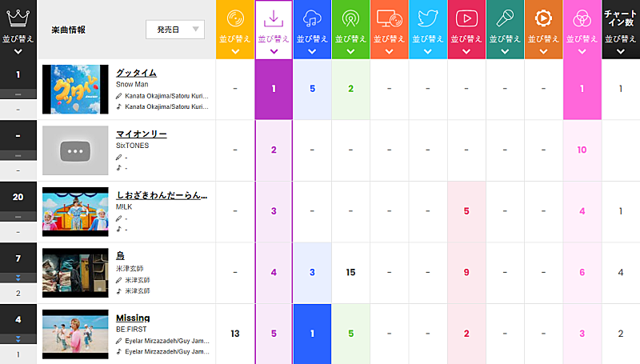The image size is (640, 364).
Task: Click the pink overlapping circles icon
Action: pos(582,18)
